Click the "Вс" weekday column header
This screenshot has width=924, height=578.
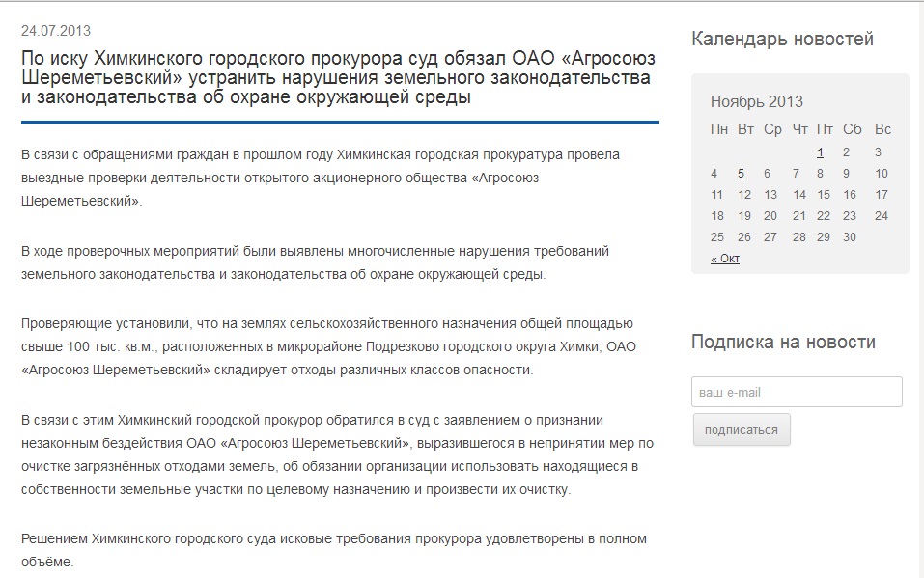pos(882,129)
